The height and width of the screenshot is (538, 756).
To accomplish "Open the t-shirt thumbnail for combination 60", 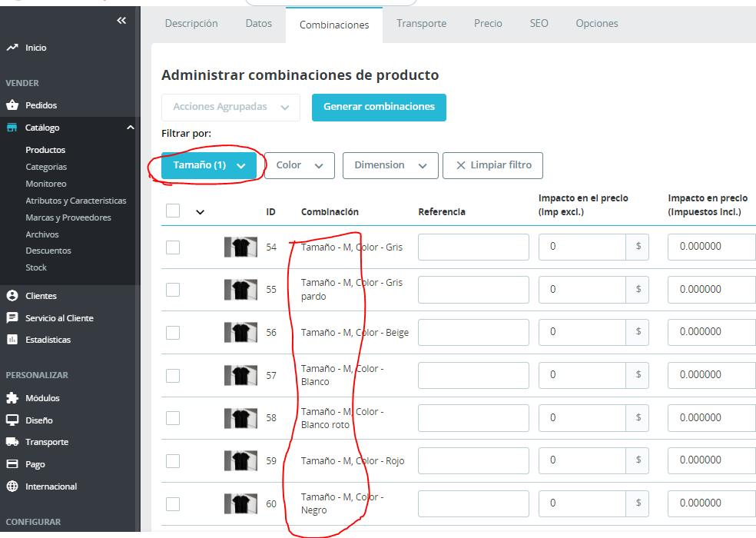I will (x=240, y=503).
